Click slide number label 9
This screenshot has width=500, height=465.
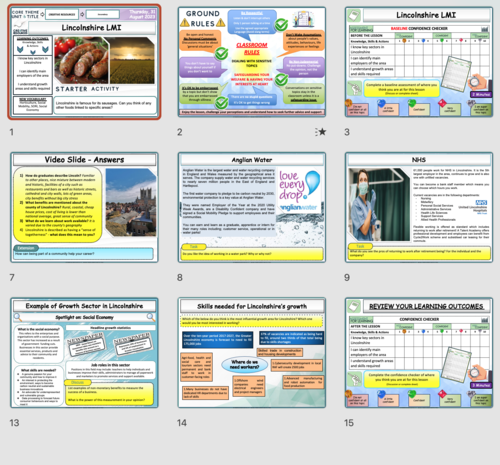tap(347, 278)
